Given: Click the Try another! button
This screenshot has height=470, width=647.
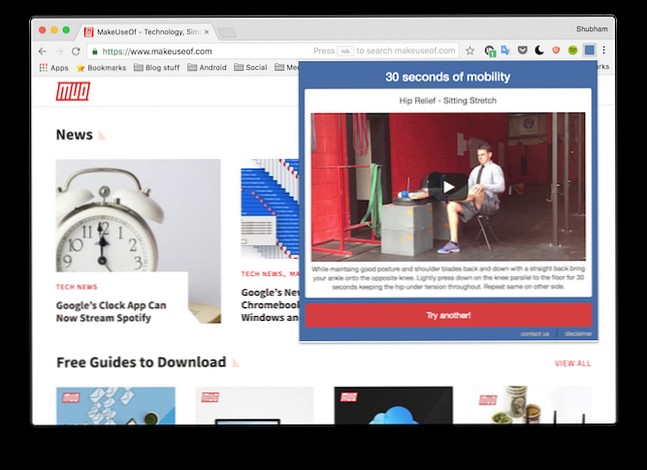Looking at the screenshot, I should (449, 315).
